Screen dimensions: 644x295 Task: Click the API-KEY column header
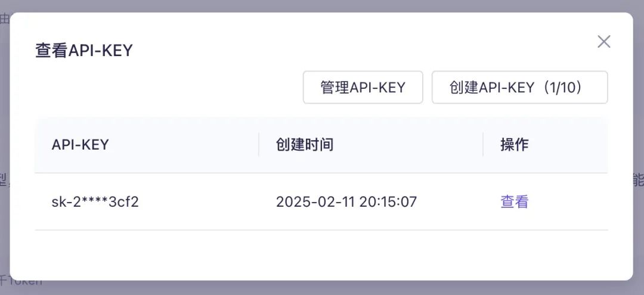[80, 144]
